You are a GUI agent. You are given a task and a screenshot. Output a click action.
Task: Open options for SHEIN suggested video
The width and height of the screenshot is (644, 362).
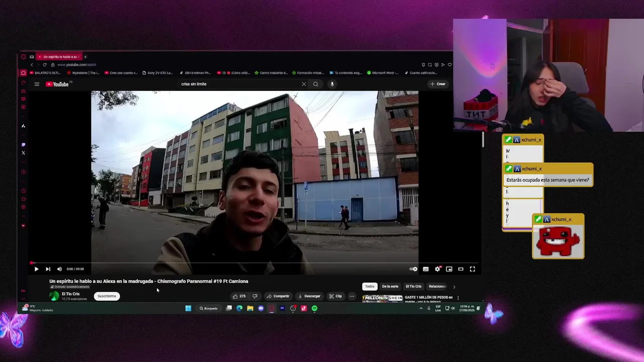pos(458,298)
